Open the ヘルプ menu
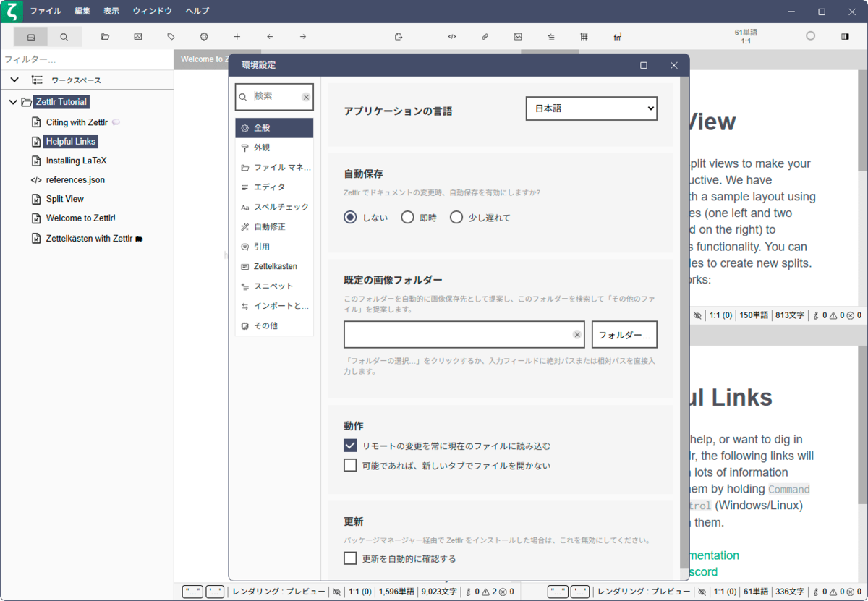868x601 pixels. [197, 12]
